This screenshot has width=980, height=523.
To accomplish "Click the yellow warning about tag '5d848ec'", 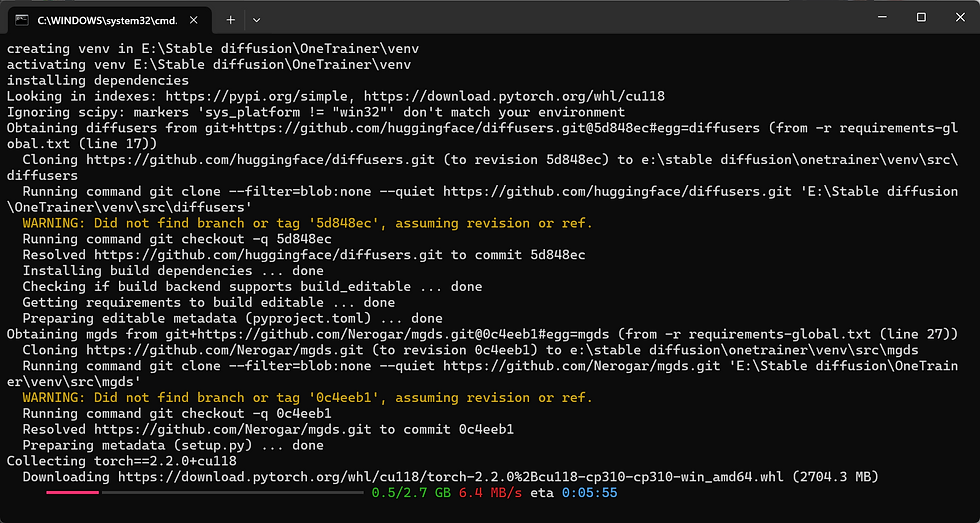I will tap(307, 223).
